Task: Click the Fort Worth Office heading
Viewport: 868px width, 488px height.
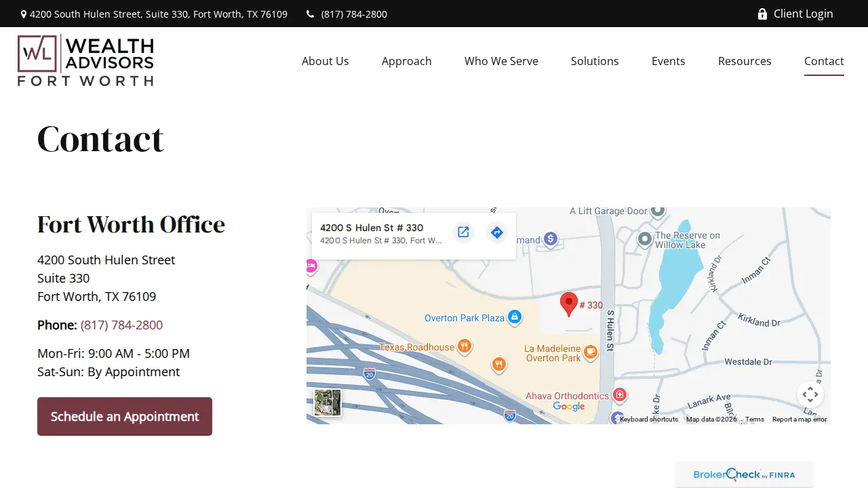Action: (131, 224)
